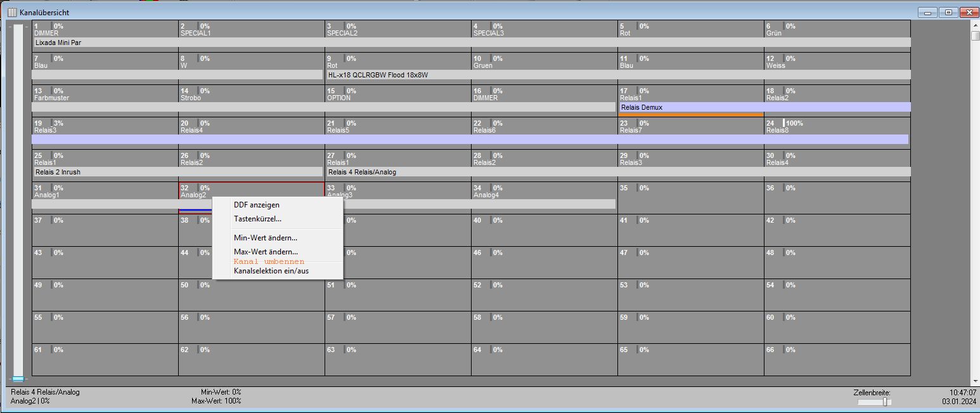Open 'Min-Wert ändern...' menu entry
Screen dimensions: 980x413
pyautogui.click(x=265, y=238)
